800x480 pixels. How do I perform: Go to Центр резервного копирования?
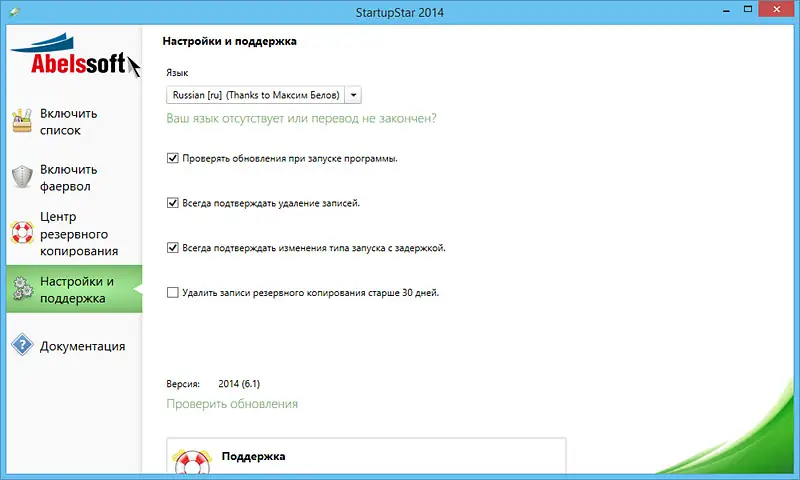(x=74, y=234)
